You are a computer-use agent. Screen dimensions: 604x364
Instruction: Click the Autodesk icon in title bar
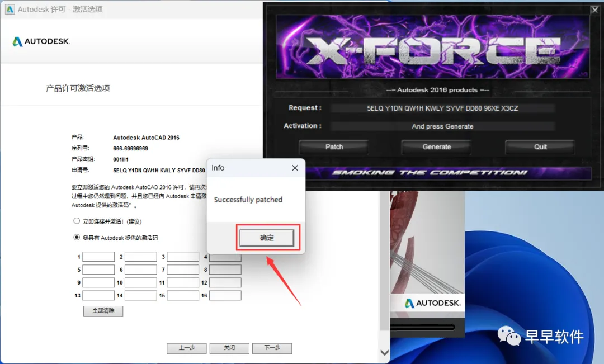[10, 10]
